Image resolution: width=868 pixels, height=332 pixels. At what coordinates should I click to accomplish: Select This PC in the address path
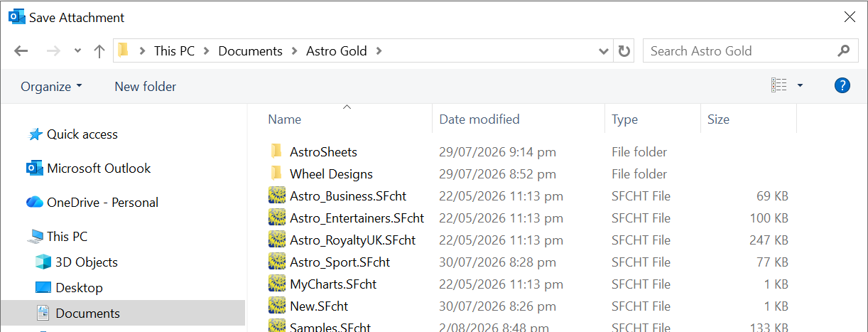174,51
